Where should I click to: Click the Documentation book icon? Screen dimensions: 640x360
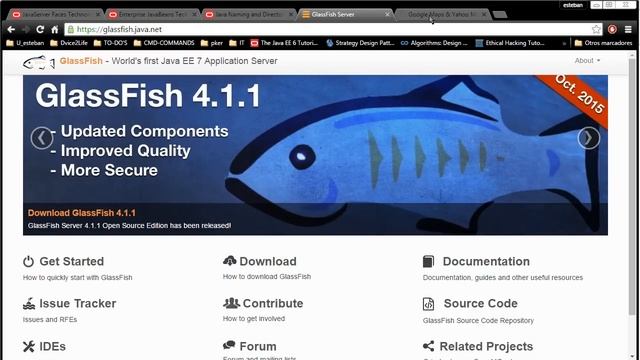[x=428, y=262]
